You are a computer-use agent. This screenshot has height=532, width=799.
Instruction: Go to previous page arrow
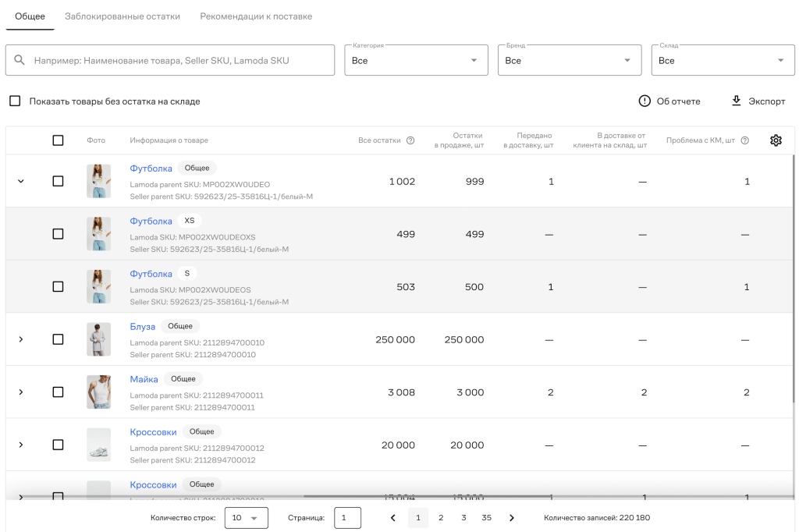[x=393, y=518]
